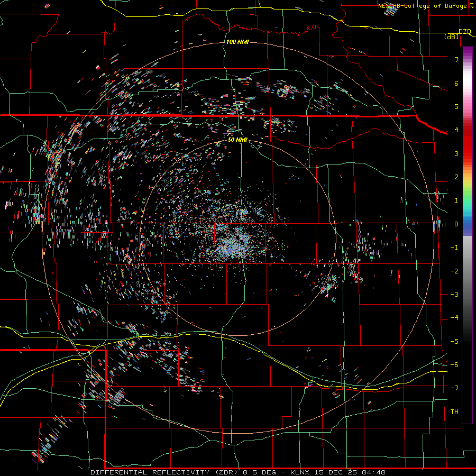The image size is (476, 476).
Task: Click the 5 value on the color scale
Action: 456,106
